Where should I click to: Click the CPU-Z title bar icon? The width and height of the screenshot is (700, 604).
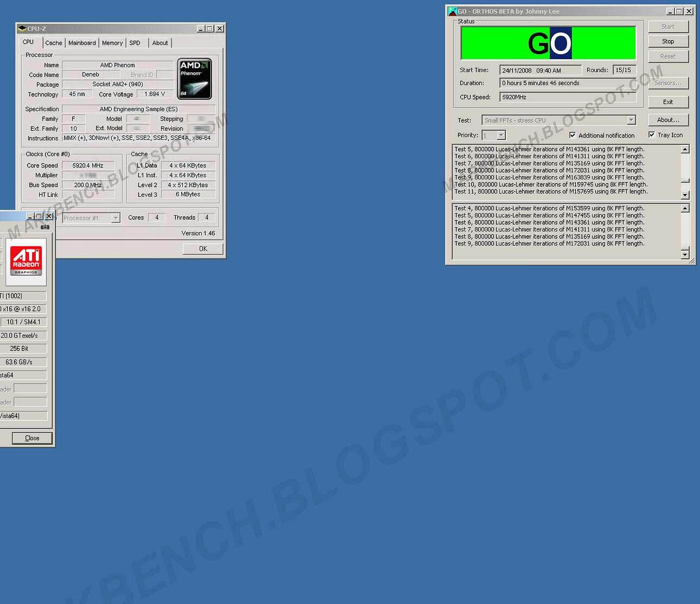22,29
